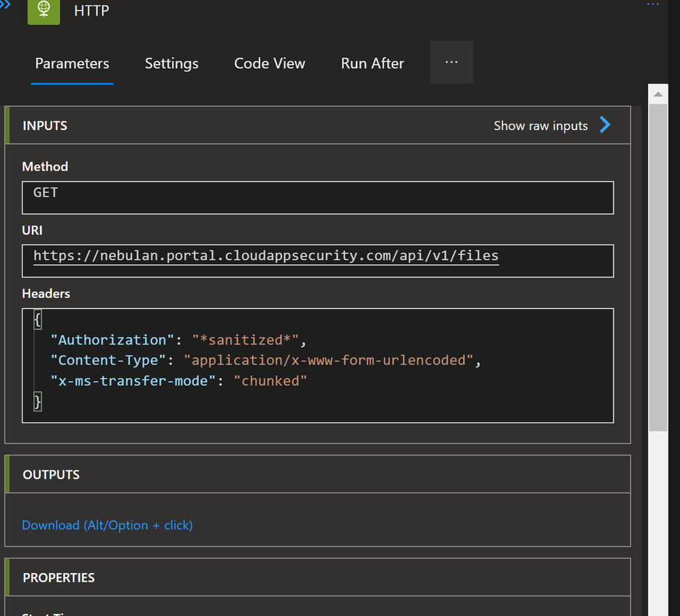Click the double-chevron collapse panel icon
Image resolution: width=680 pixels, height=616 pixels.
tap(5, 3)
